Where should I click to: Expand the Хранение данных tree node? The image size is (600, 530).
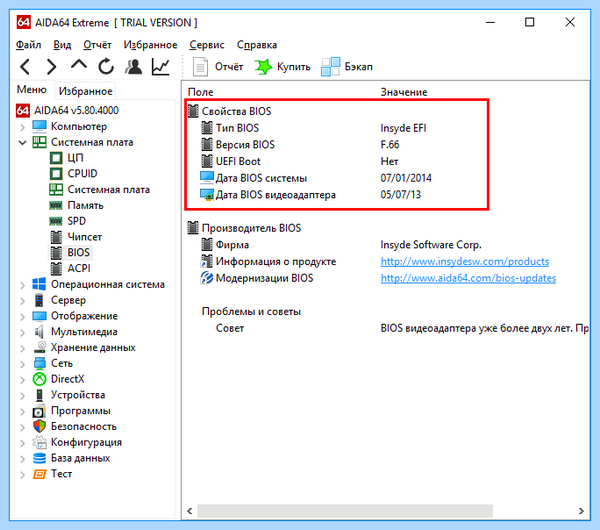tap(23, 348)
